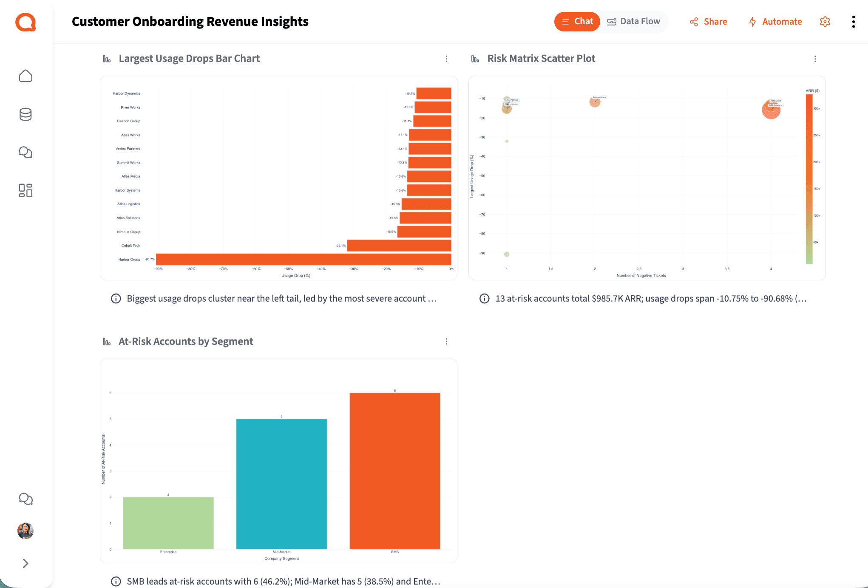
Task: Select the Data sources database icon
Action: point(26,114)
